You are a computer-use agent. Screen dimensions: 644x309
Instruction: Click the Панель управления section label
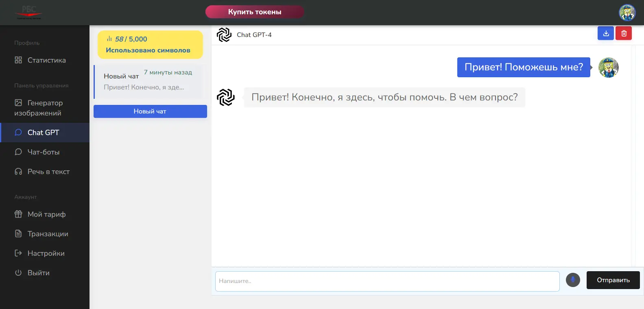pos(41,85)
